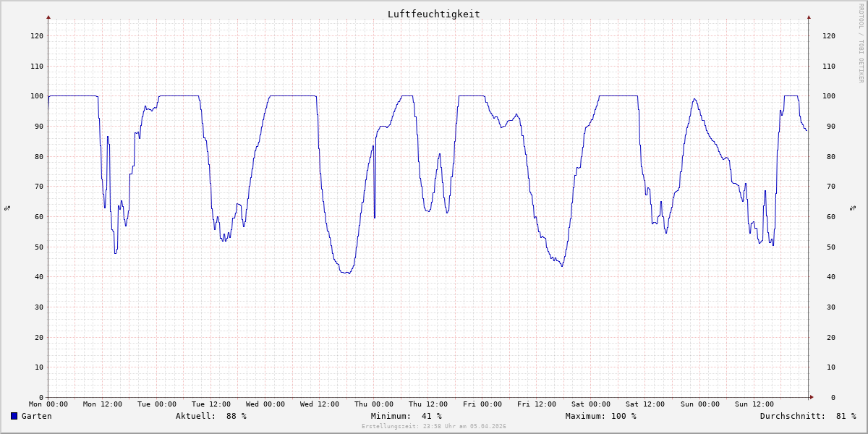Click the red arrow at the x-axis end
This screenshot has height=434, width=868.
tap(811, 397)
